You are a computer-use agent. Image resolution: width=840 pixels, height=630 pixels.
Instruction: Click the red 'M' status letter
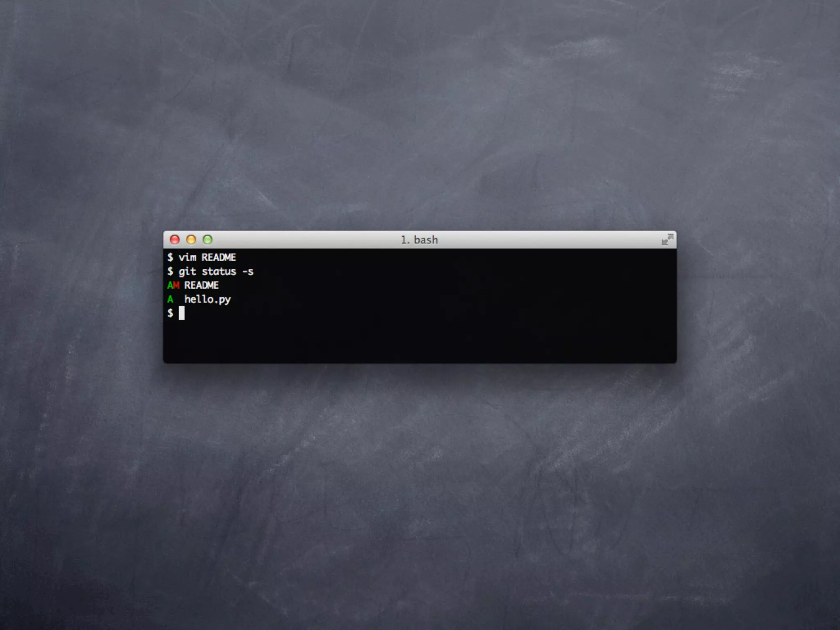(176, 285)
